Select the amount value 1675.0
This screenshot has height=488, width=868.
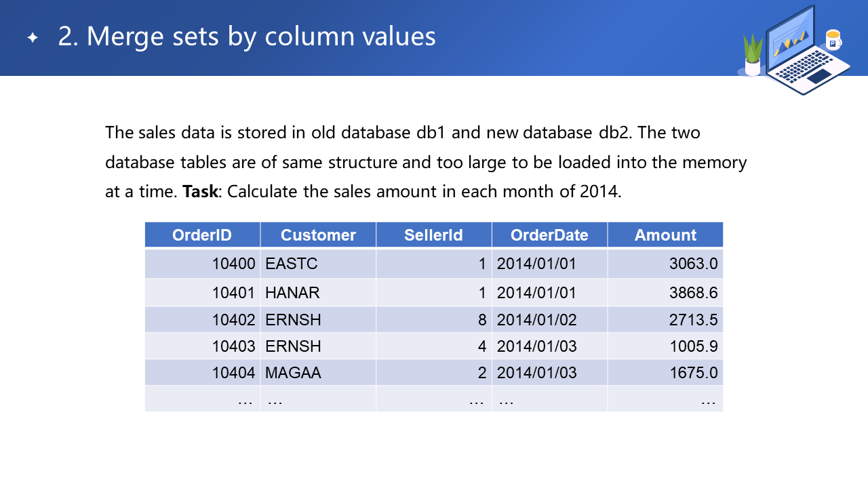click(x=693, y=373)
